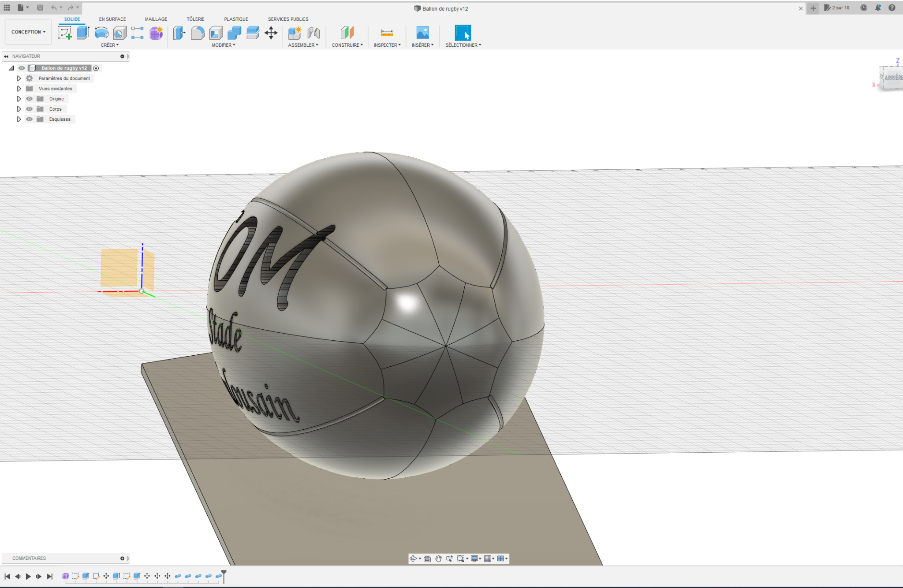Open a new design tab with plus
The image size is (903, 588).
[x=813, y=8]
